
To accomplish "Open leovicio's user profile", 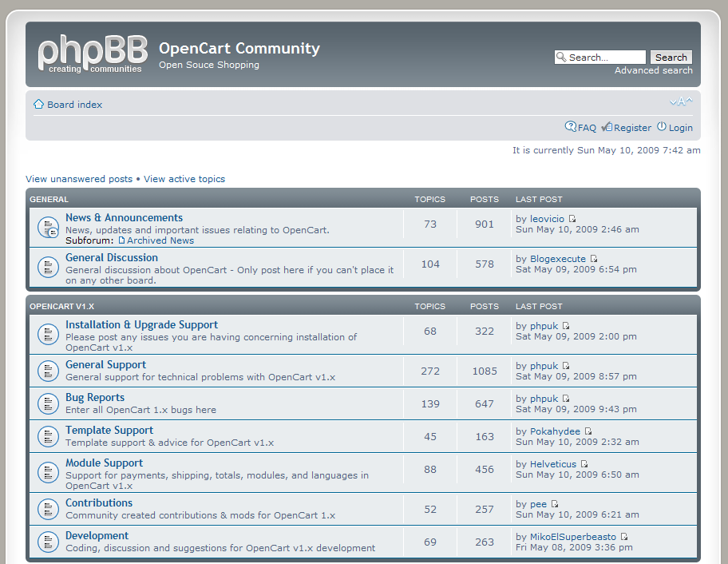I will pos(547,219).
